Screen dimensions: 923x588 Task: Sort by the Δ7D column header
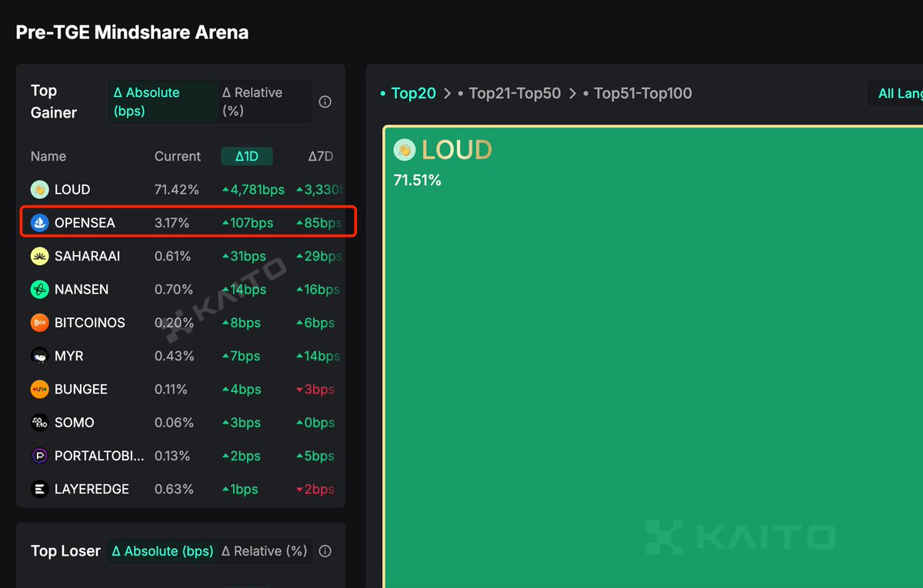coord(321,156)
